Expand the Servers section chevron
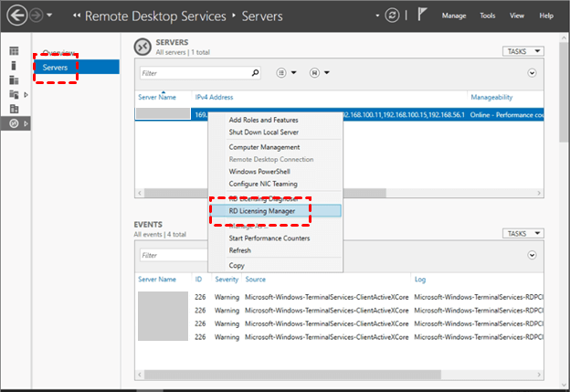Screen dimensions: 570x392 point(531,72)
